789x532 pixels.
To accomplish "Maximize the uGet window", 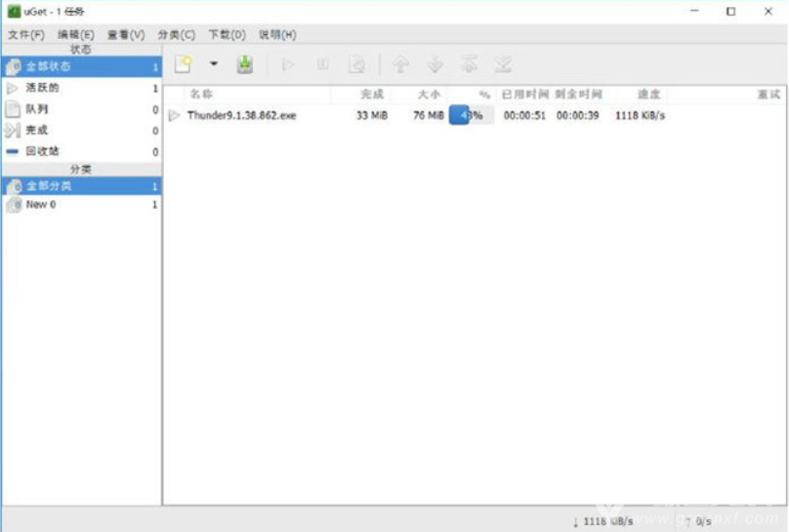I will tap(730, 11).
